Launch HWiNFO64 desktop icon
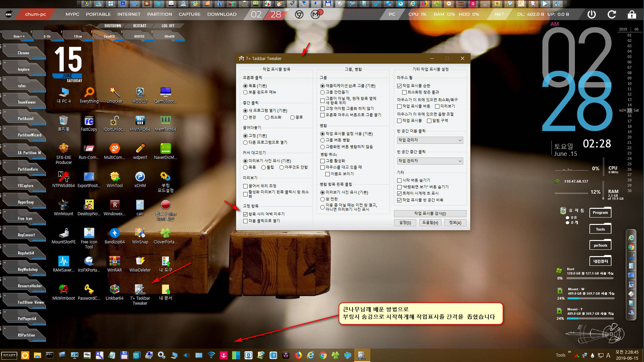The image size is (644, 362). point(140,123)
